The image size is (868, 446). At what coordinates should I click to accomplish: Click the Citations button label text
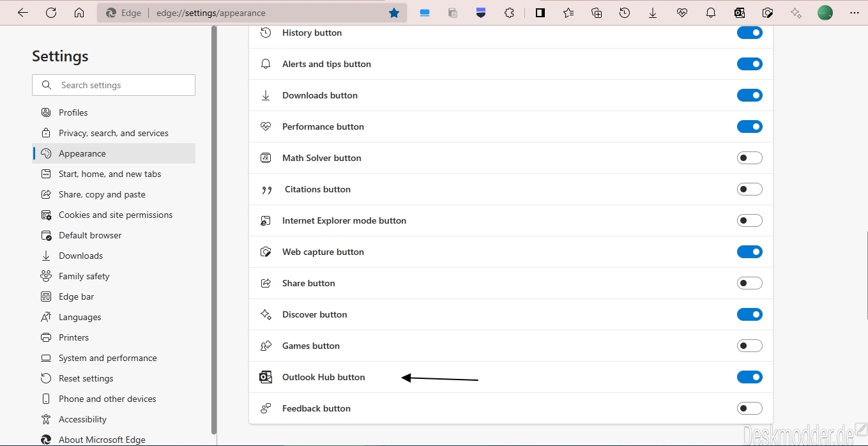tap(317, 189)
